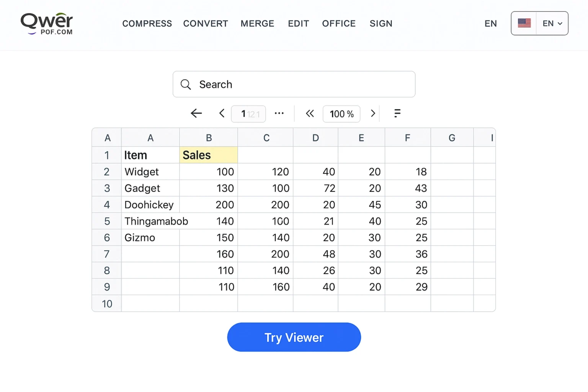Click the 160 cell in row 7
The height and width of the screenshot is (392, 588).
[x=209, y=254]
